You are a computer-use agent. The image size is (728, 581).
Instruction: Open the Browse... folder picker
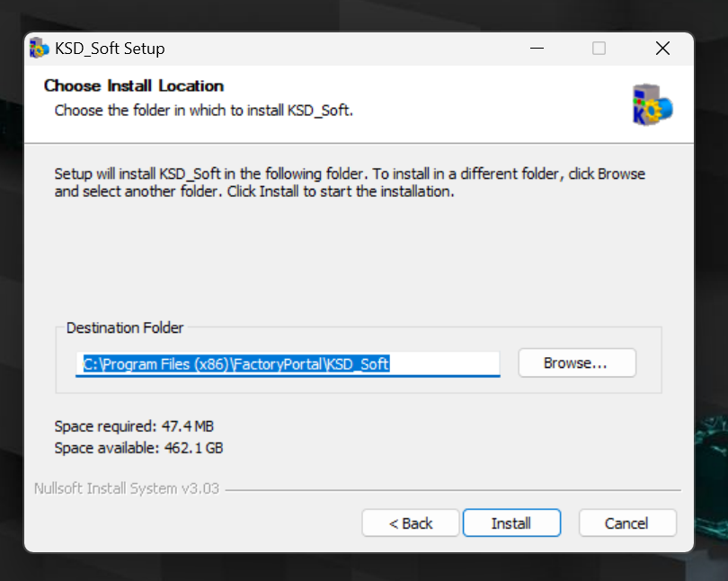coord(577,362)
